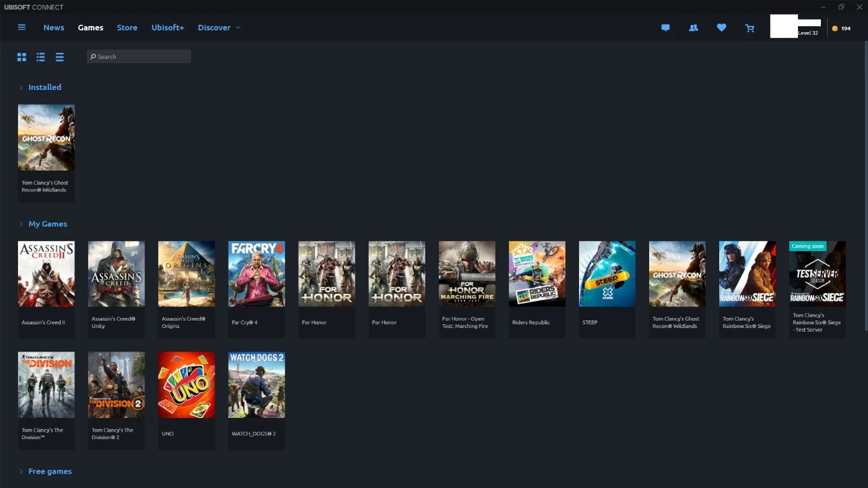Collapse the Installed section
868x488 pixels.
[21, 87]
